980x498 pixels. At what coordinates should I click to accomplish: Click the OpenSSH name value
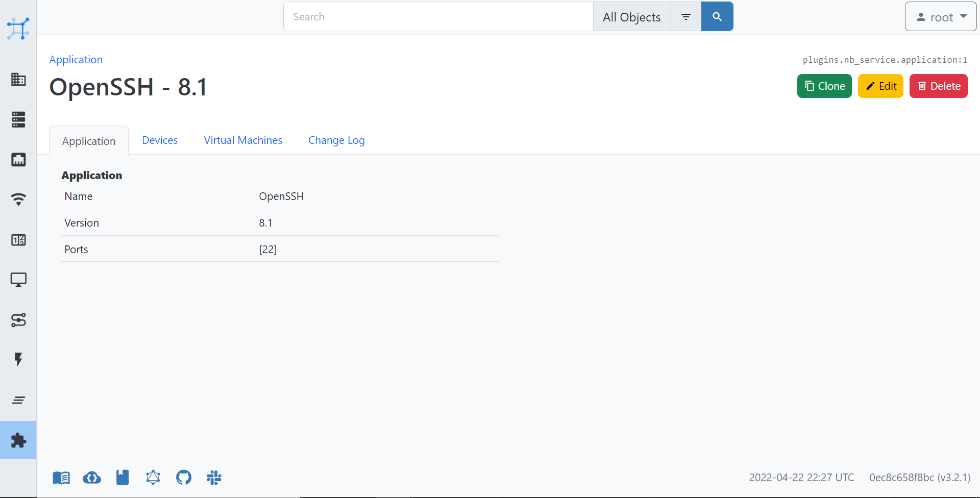click(281, 196)
